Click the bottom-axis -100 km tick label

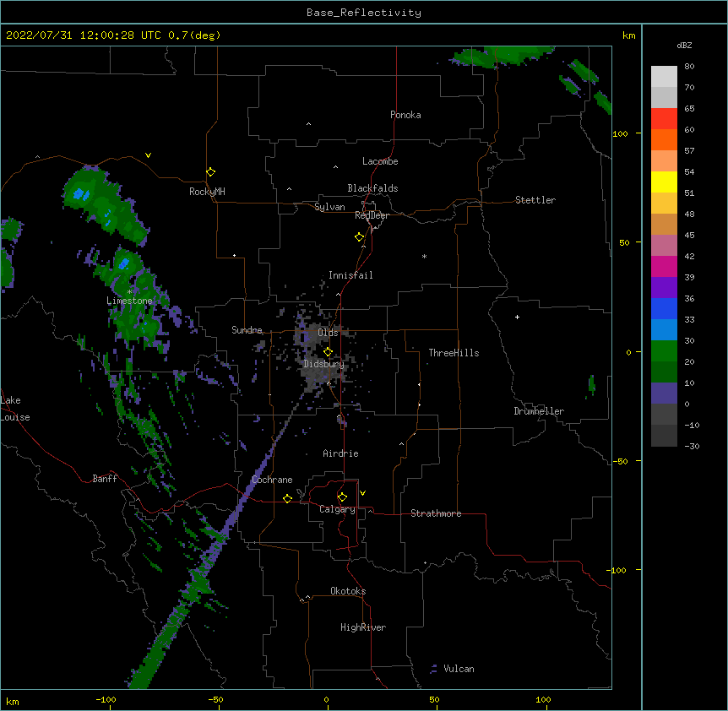tap(106, 699)
